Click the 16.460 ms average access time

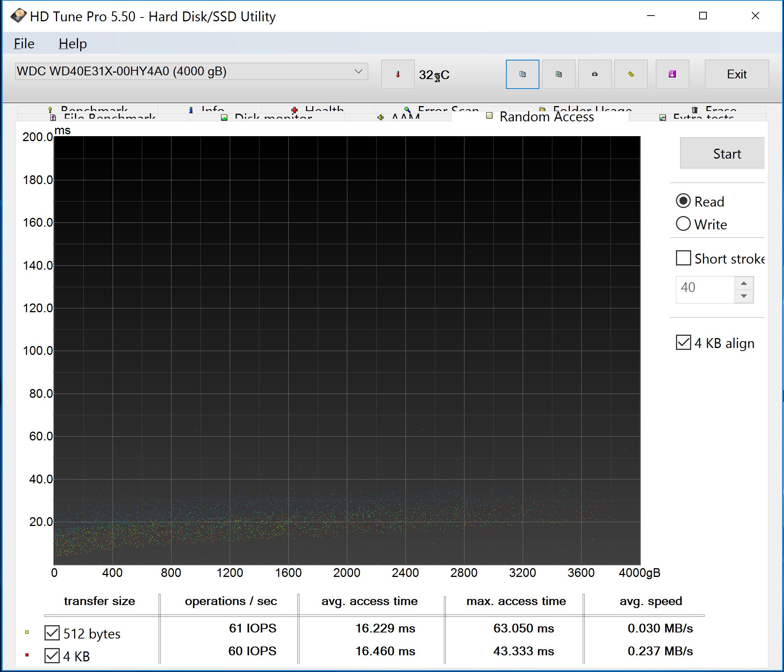385,651
